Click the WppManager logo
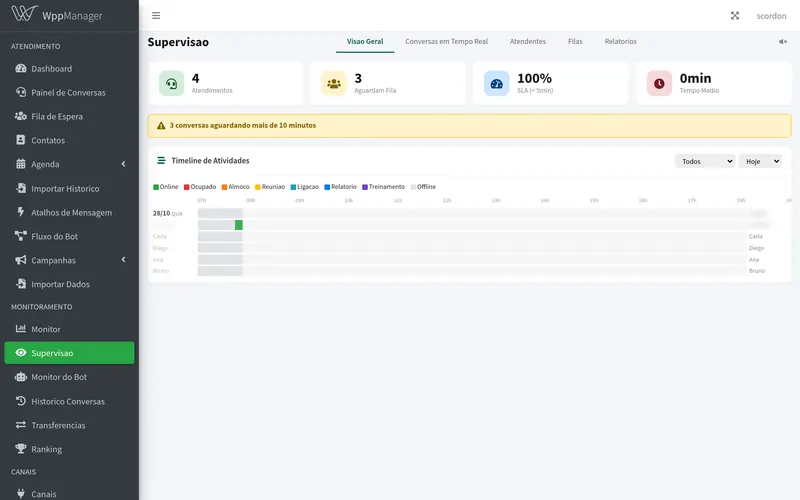Image resolution: width=800 pixels, height=500 pixels. [x=57, y=14]
